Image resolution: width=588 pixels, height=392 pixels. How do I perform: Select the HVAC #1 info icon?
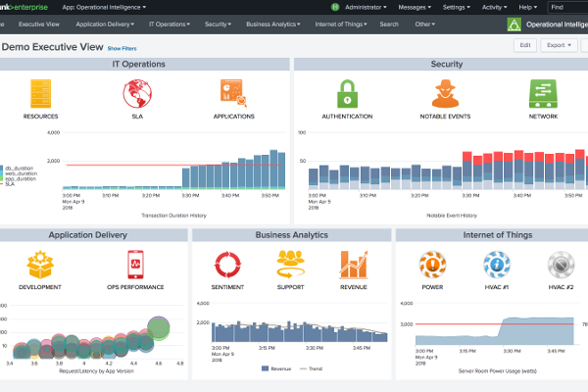[x=496, y=265]
